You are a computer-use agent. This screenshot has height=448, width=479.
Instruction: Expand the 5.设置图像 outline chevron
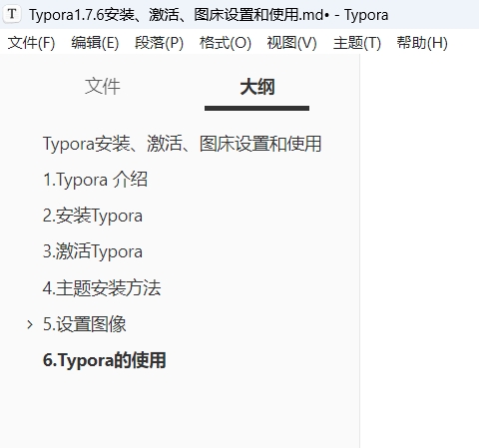point(30,324)
